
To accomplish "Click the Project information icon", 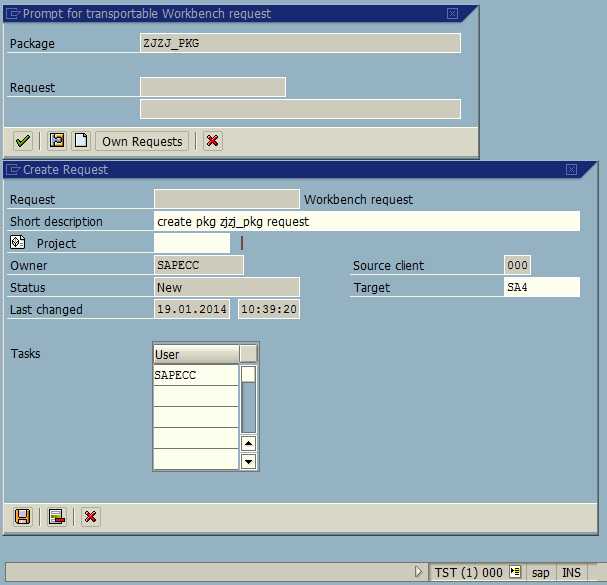I will 17,242.
